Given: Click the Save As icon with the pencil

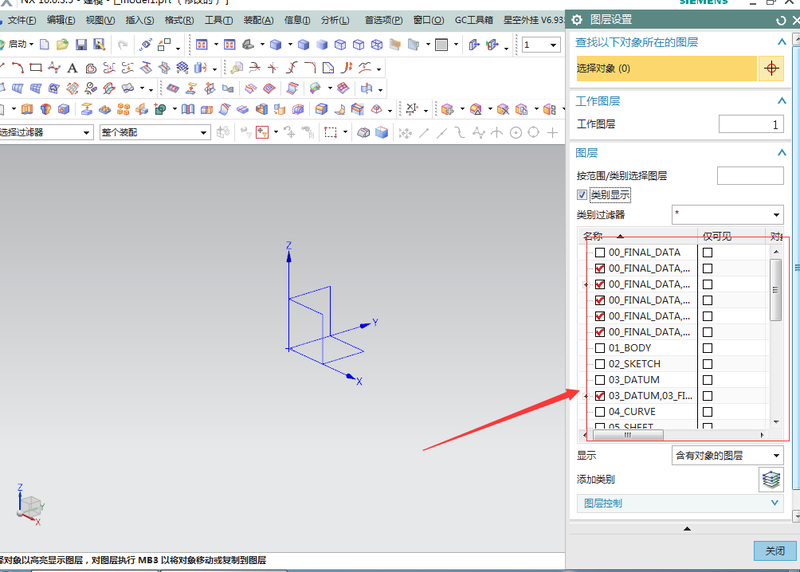Looking at the screenshot, I should [x=99, y=45].
